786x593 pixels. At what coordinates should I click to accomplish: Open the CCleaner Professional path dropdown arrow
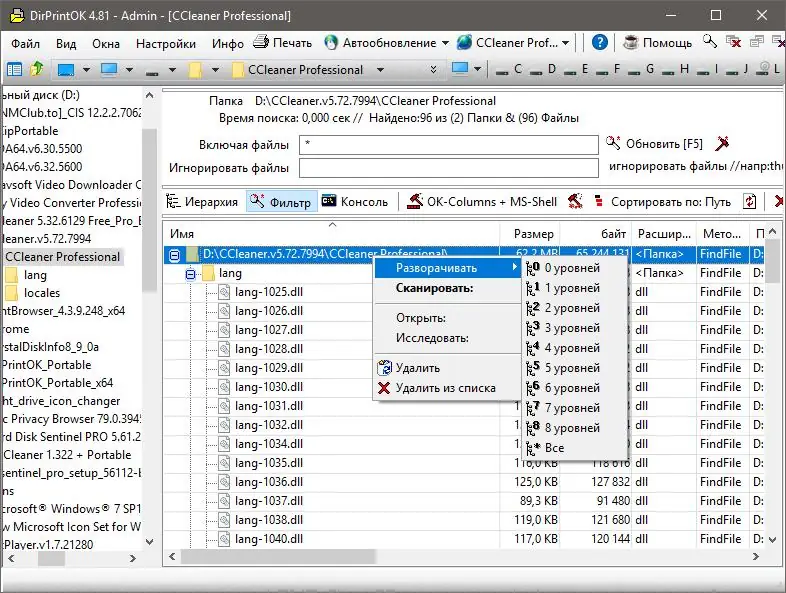pos(380,70)
